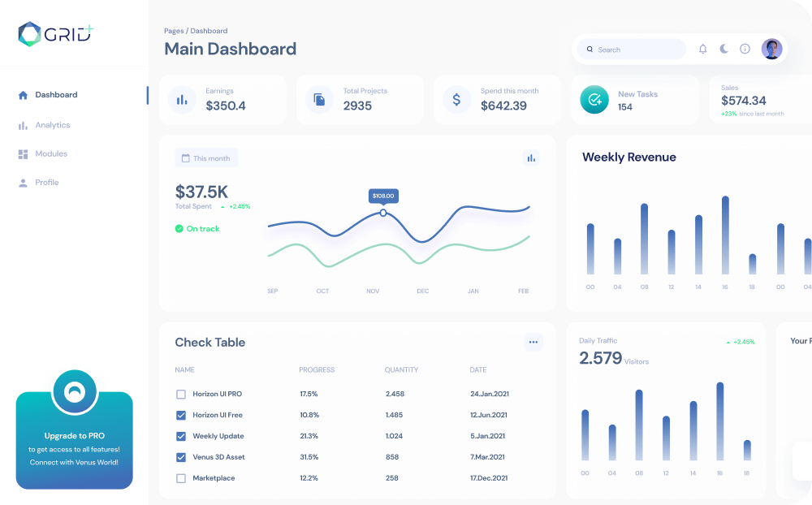Click the New Tasks checkmark icon
Viewport: 812px width, 505px height.
[594, 100]
